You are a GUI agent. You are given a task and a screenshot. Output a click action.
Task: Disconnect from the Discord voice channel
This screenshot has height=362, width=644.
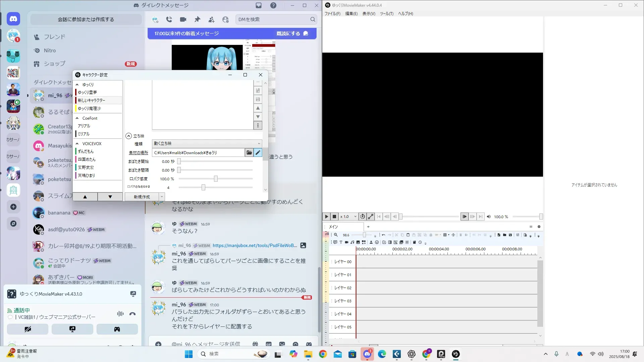pyautogui.click(x=132, y=314)
